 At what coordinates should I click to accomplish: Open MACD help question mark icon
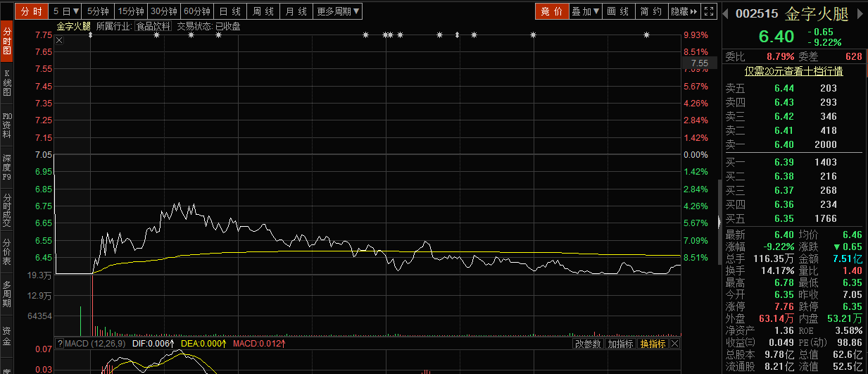[59, 344]
